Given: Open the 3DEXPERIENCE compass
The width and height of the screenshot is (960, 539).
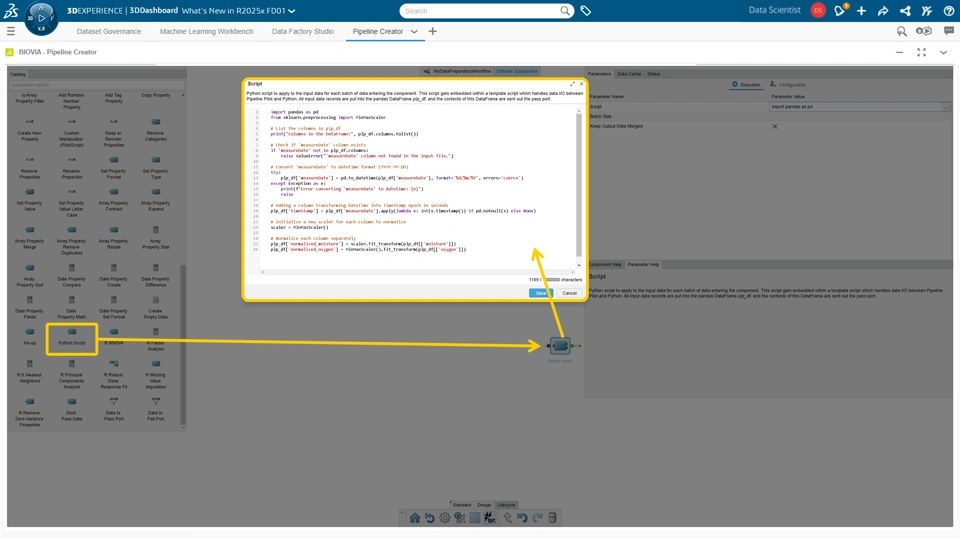Looking at the screenshot, I should click(x=41, y=18).
